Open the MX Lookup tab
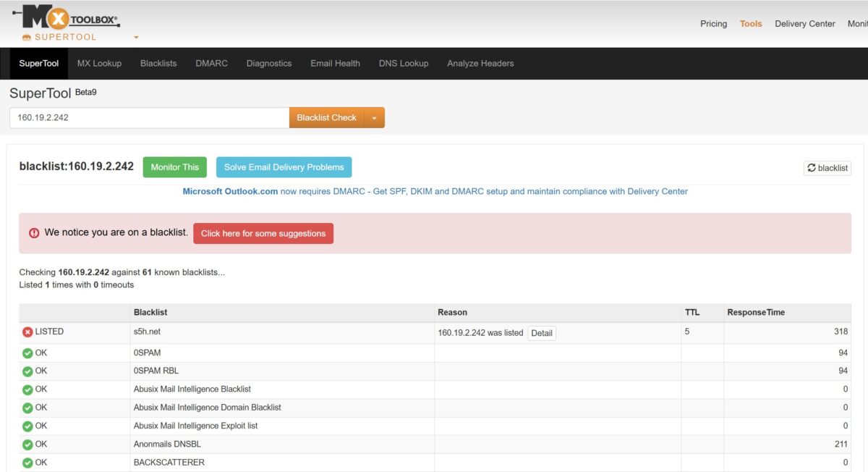This screenshot has width=868, height=472. pos(99,64)
